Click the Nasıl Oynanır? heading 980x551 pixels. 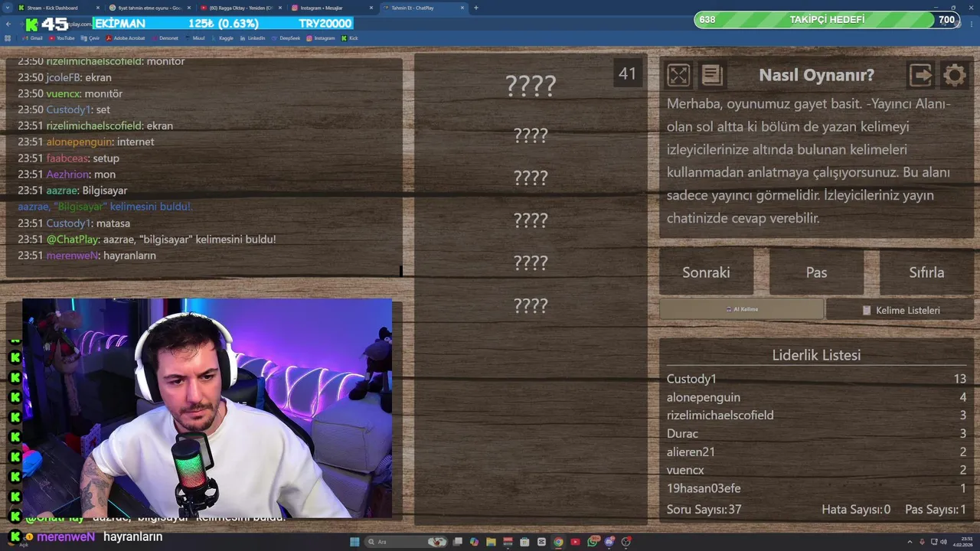point(816,75)
